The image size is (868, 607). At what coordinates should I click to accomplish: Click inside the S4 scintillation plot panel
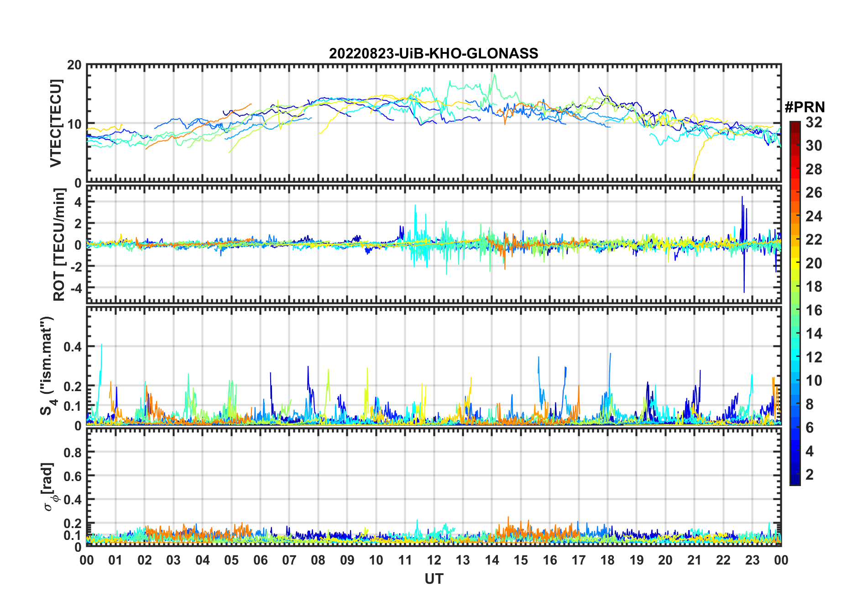[x=434, y=366]
